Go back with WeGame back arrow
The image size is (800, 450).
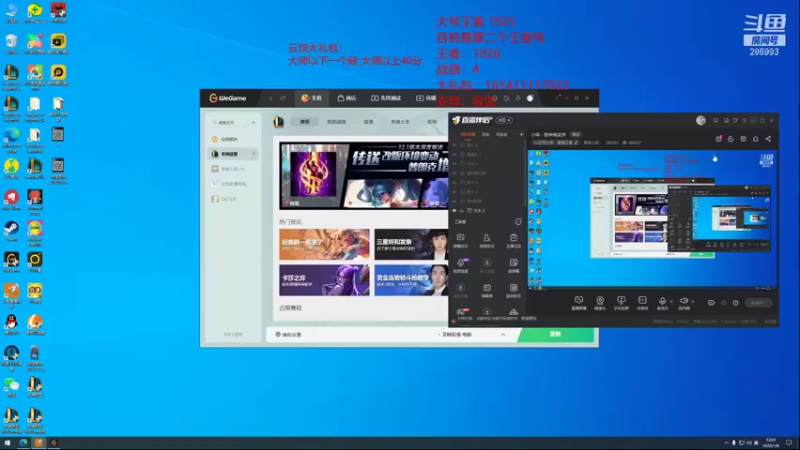coord(271,98)
